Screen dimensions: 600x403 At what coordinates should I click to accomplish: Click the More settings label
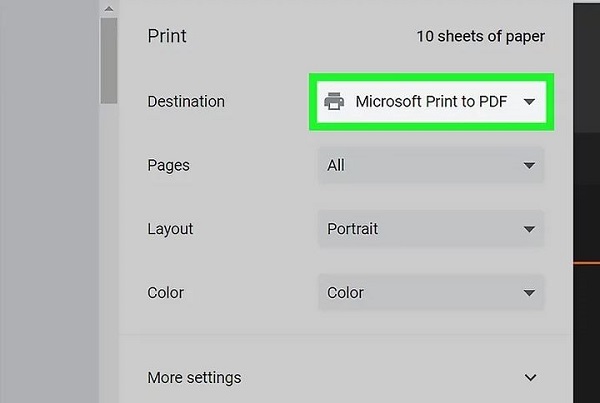point(194,378)
